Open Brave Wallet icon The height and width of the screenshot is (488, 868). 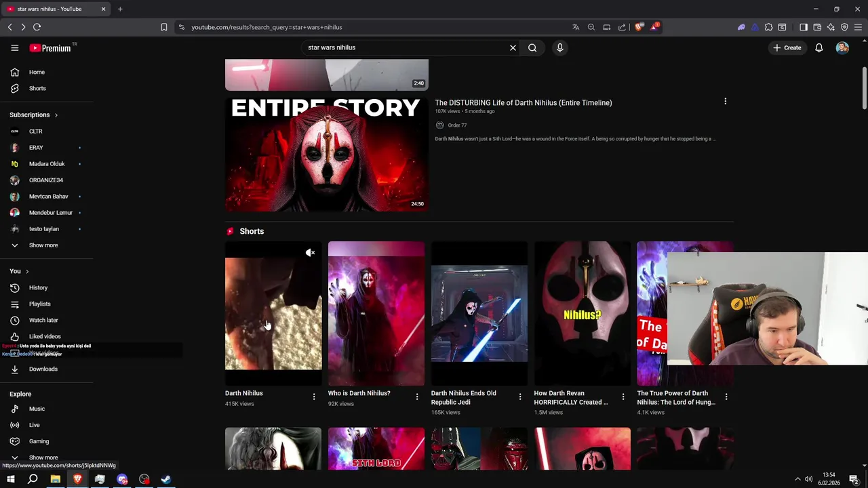coord(817,27)
